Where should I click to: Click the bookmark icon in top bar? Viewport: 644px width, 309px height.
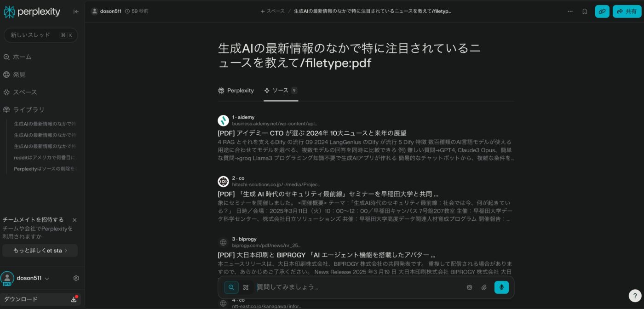585,11
